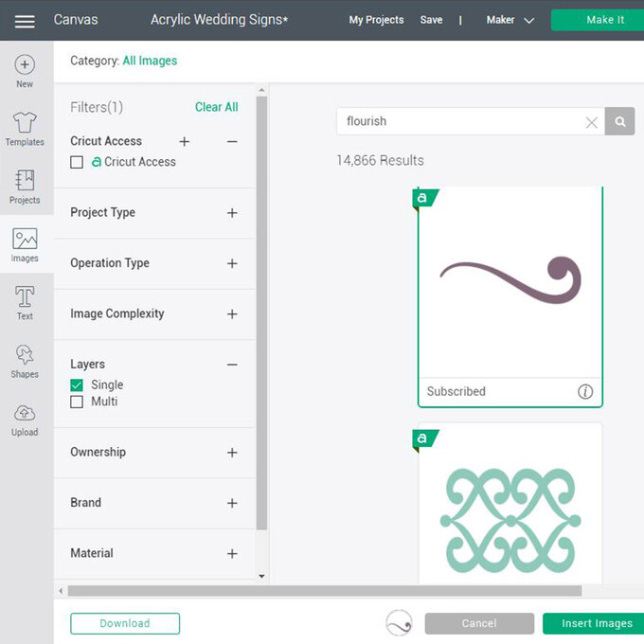The width and height of the screenshot is (644, 644).
Task: Open the Projects sidebar icon
Action: (x=25, y=181)
